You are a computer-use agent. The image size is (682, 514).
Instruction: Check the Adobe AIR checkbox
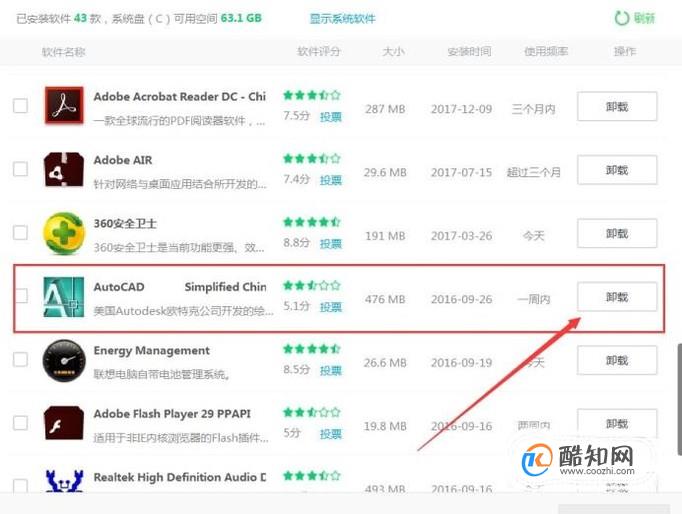click(x=20, y=169)
